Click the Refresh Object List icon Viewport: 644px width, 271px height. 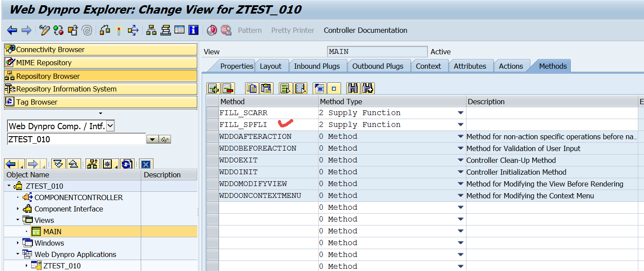pyautogui.click(x=127, y=164)
